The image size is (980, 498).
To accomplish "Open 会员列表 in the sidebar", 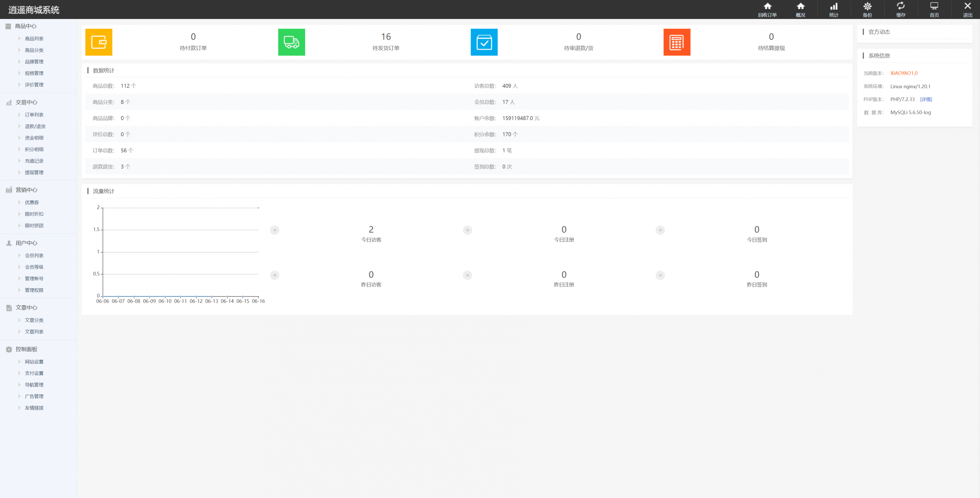I will (34, 256).
